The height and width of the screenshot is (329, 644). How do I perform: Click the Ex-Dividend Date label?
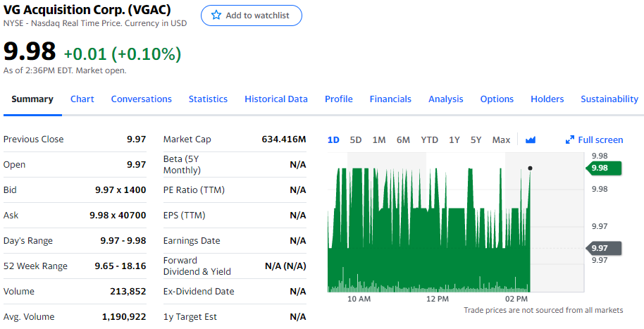(x=199, y=292)
